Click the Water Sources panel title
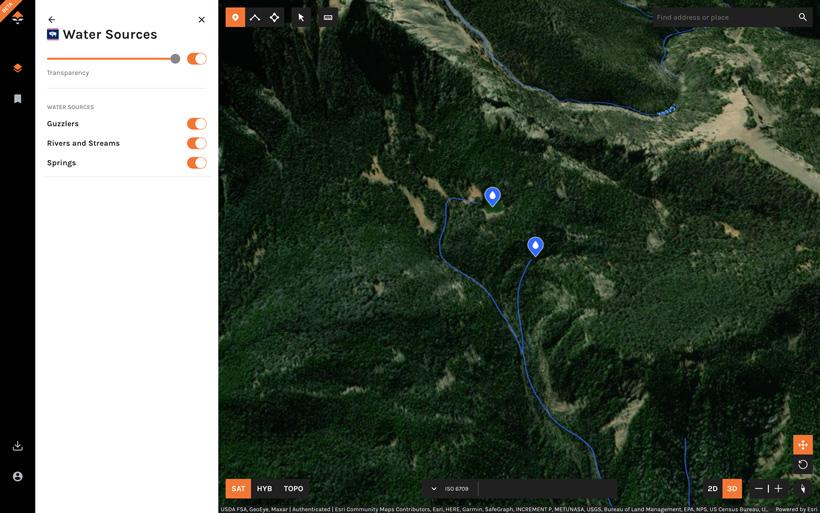Image resolution: width=820 pixels, height=513 pixels. pos(110,35)
